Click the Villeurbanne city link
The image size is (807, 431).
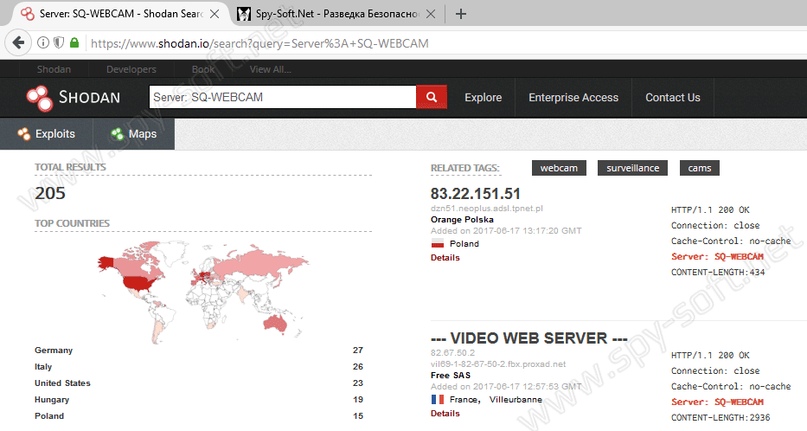click(x=516, y=400)
